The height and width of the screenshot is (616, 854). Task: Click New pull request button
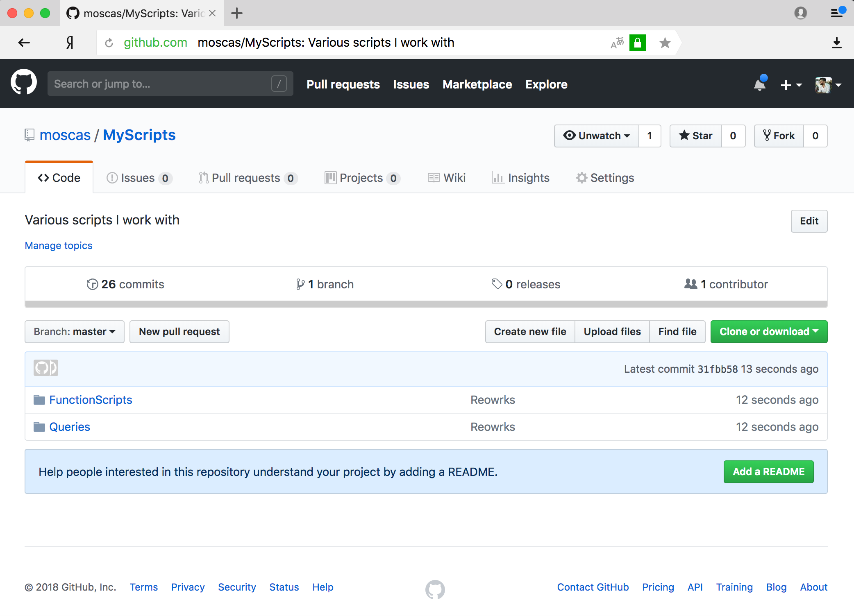point(179,332)
